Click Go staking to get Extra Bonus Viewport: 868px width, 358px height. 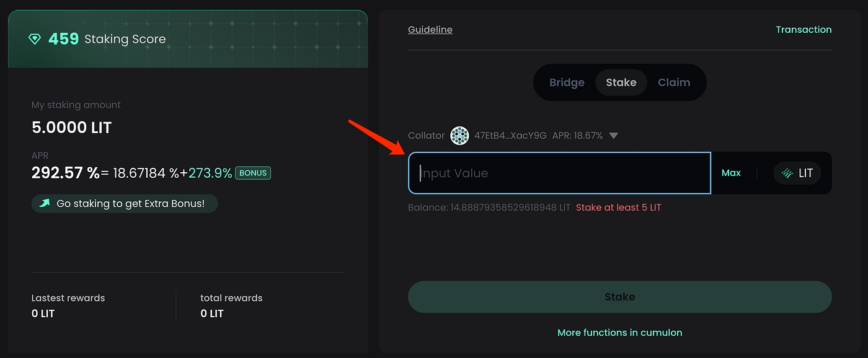[x=130, y=203]
